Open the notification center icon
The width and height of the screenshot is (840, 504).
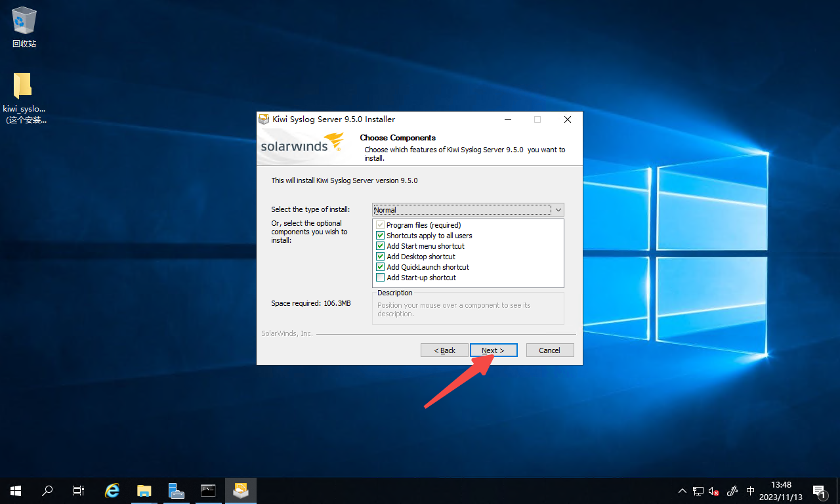click(x=819, y=491)
